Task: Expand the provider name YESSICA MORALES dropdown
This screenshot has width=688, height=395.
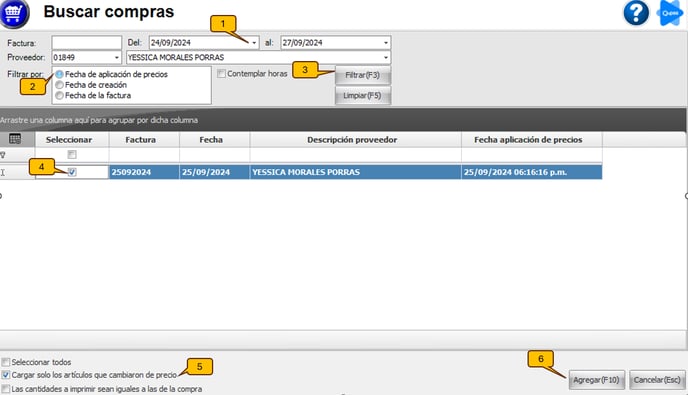Action: click(386, 57)
